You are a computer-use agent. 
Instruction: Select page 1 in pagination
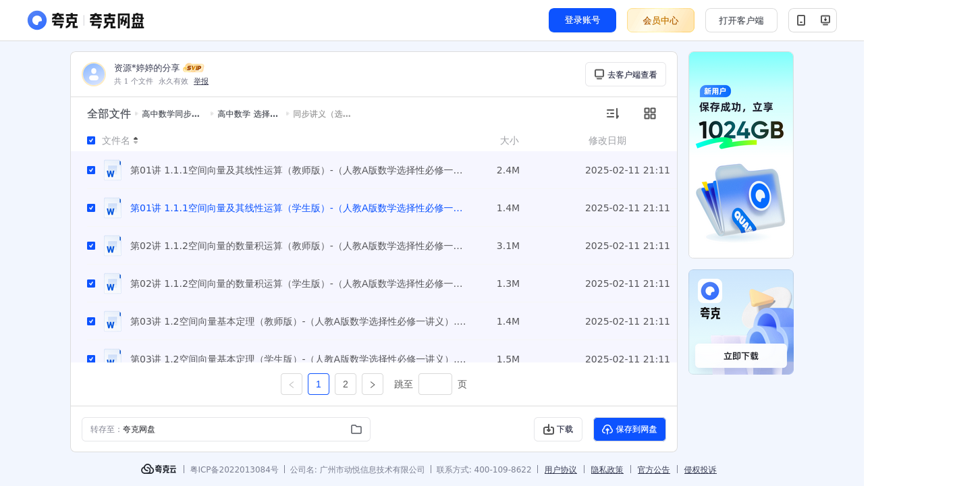pos(319,384)
